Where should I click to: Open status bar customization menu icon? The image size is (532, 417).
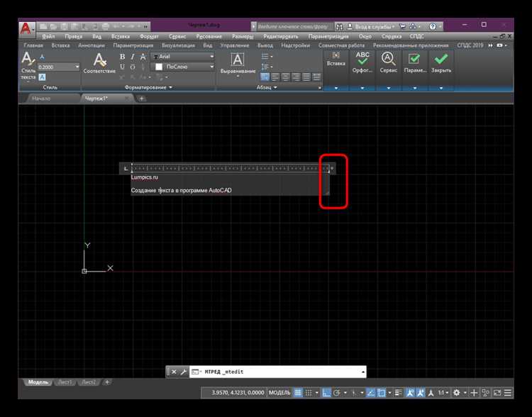[x=508, y=393]
